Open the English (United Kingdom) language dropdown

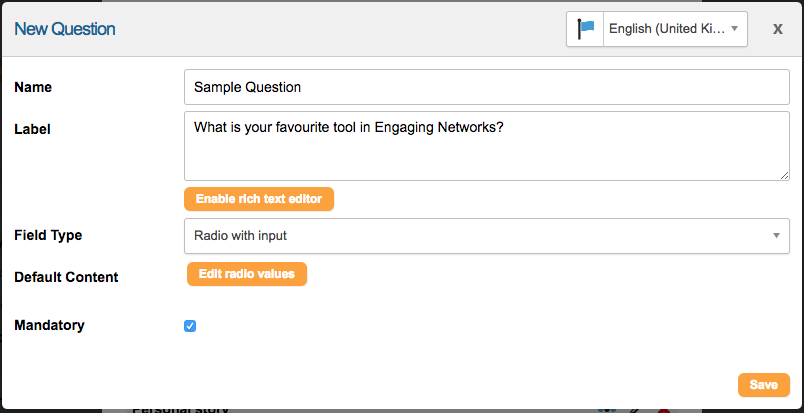675,29
